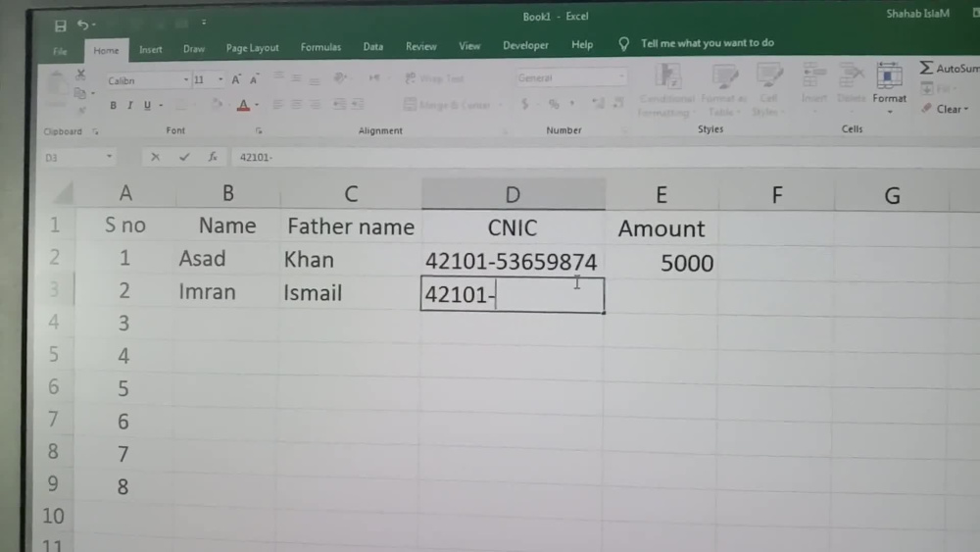
Task: Click cell containing 42101-53659874
Action: click(512, 262)
